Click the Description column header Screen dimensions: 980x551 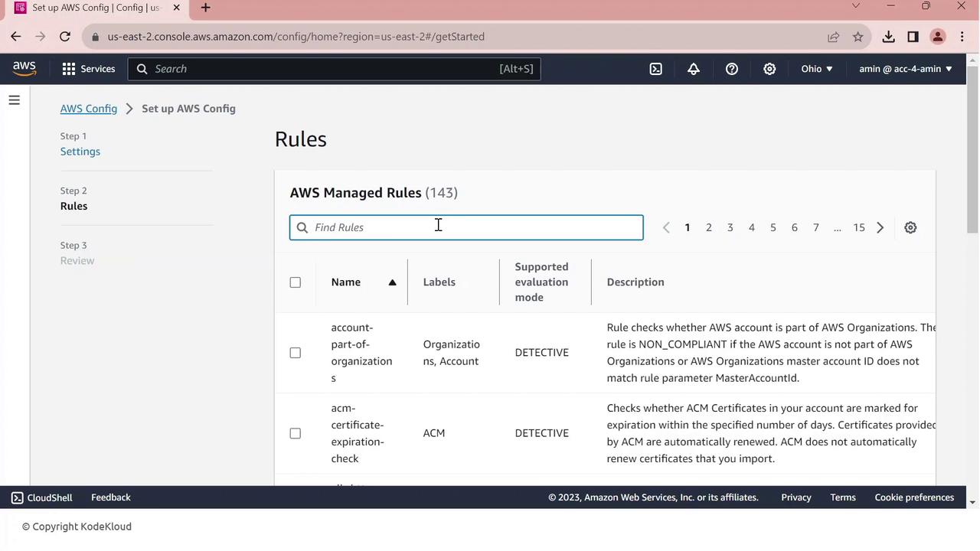click(635, 282)
